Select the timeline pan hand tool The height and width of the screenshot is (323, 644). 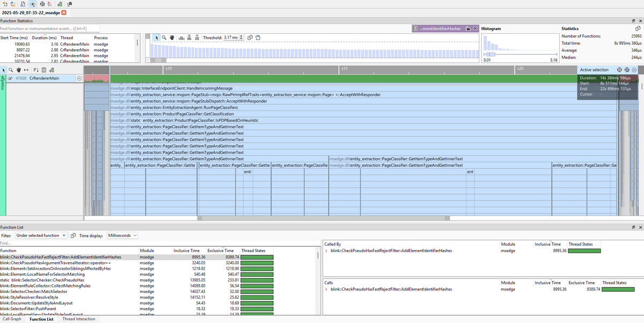pyautogui.click(x=18, y=70)
